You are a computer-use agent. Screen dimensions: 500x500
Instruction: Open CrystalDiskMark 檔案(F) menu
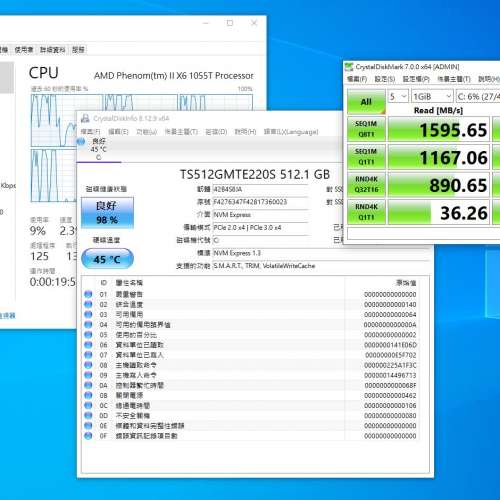pos(357,79)
